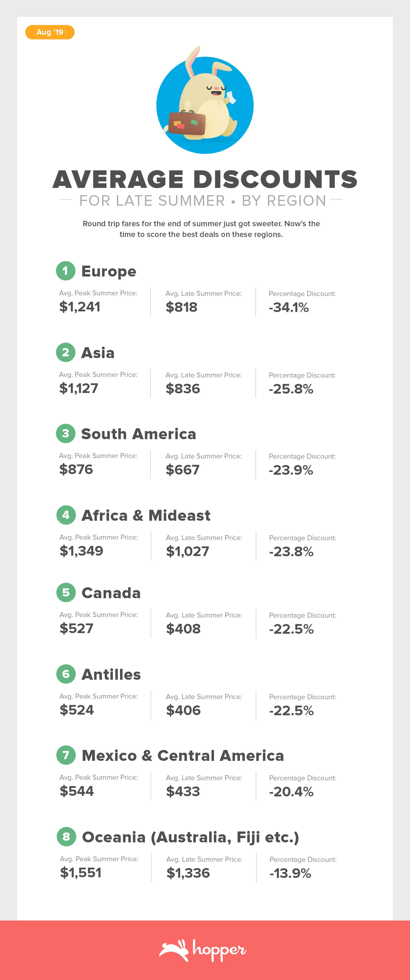Click the number 8 badge beside Oceania
Image resolution: width=410 pixels, height=980 pixels.
(x=66, y=837)
